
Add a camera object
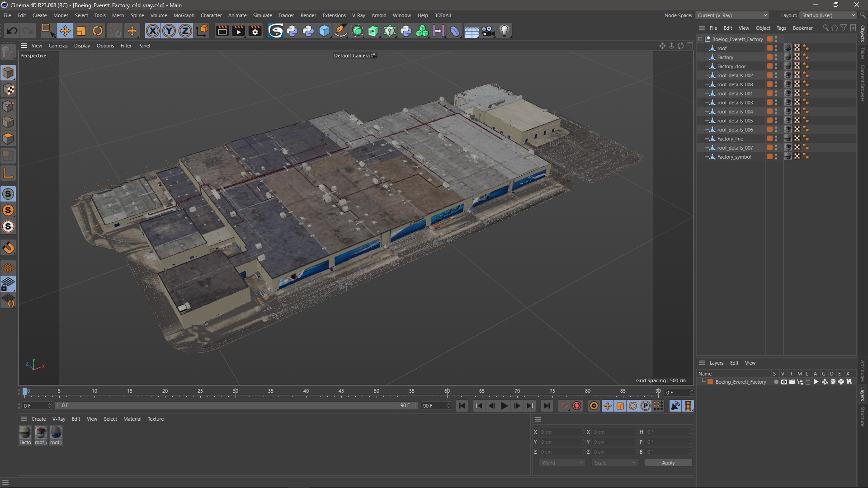[488, 31]
